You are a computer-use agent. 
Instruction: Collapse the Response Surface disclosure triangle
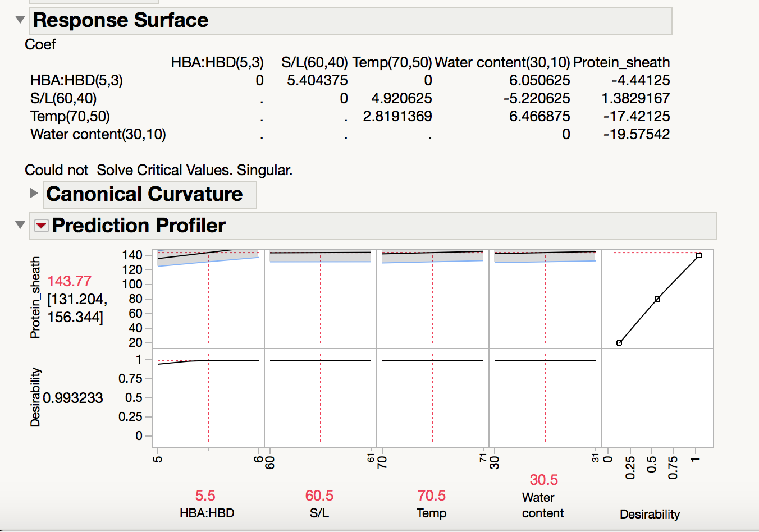[x=20, y=20]
